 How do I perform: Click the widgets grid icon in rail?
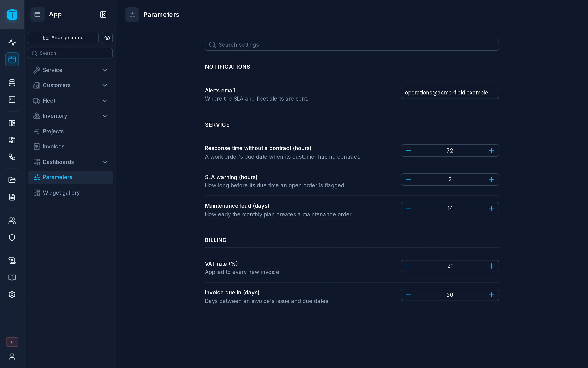coord(12,140)
